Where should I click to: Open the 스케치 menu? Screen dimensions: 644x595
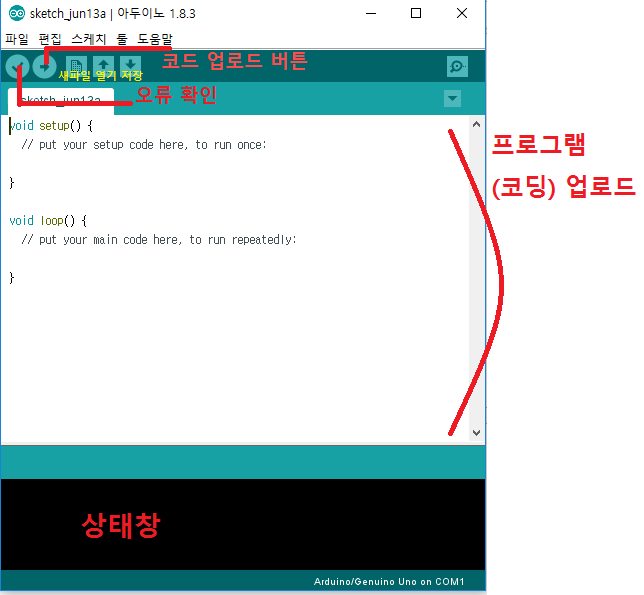coord(89,39)
